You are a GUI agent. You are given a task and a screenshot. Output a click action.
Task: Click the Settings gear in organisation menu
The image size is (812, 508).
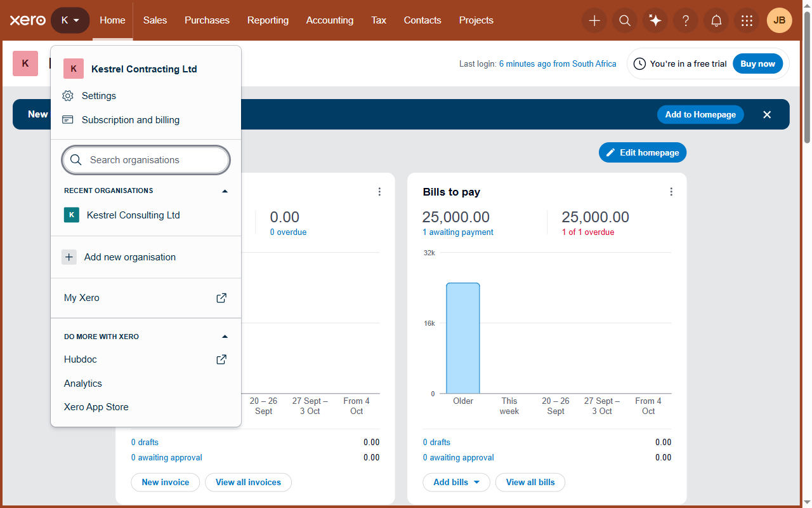click(x=68, y=96)
